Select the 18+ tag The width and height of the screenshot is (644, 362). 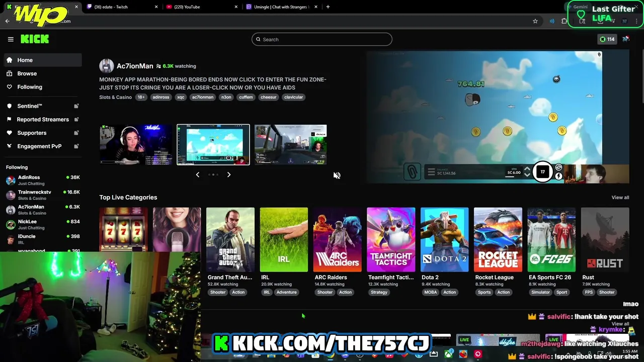pyautogui.click(x=141, y=97)
